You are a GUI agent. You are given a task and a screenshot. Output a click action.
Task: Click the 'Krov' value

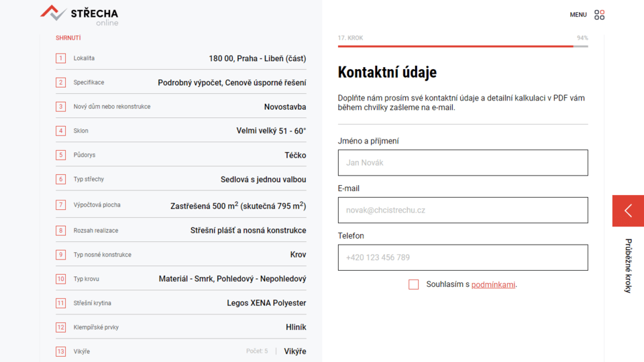pyautogui.click(x=298, y=255)
